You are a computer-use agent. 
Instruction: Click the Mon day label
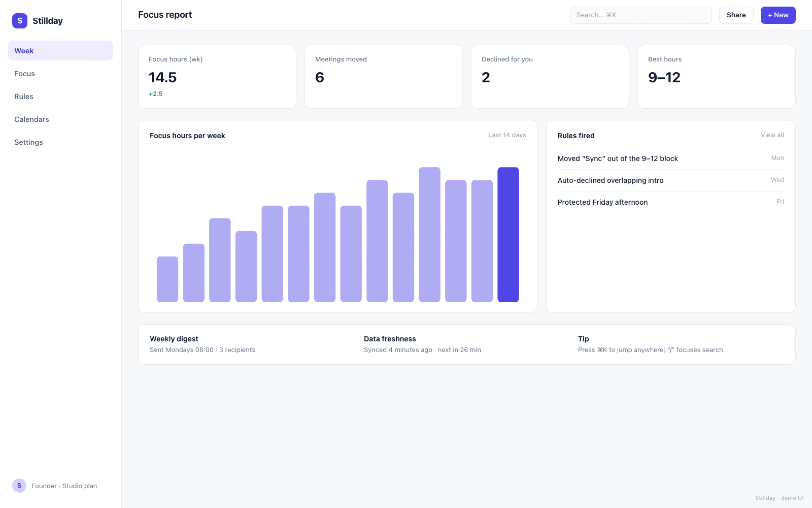coord(777,158)
